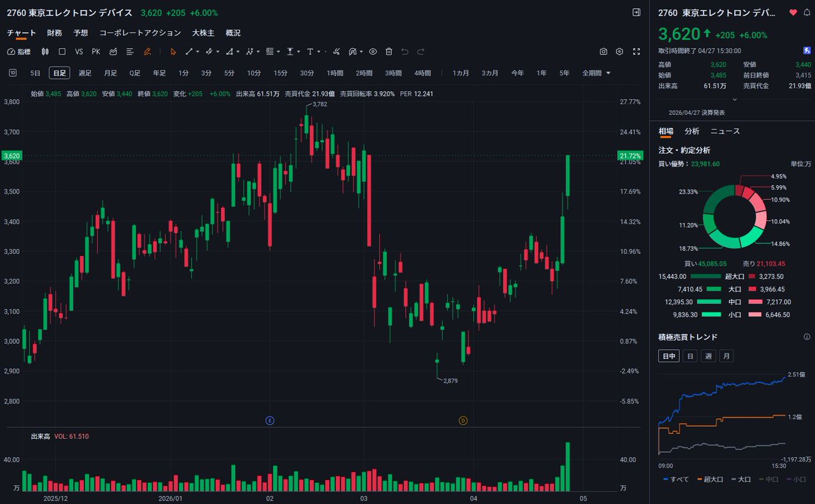Take chart screenshot with camera icon
815x504 pixels.
pos(603,52)
